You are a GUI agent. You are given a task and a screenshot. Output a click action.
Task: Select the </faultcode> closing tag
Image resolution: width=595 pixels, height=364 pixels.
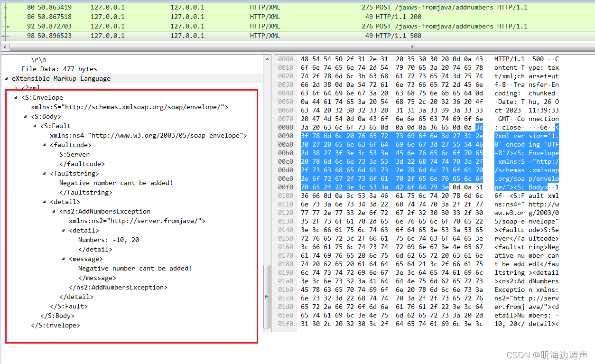pos(82,164)
